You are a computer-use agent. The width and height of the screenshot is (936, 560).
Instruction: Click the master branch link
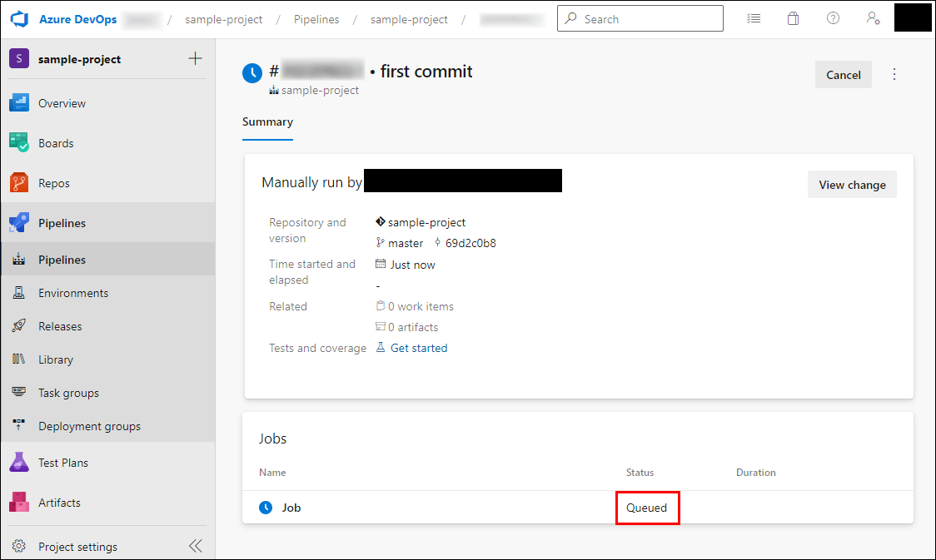[406, 243]
